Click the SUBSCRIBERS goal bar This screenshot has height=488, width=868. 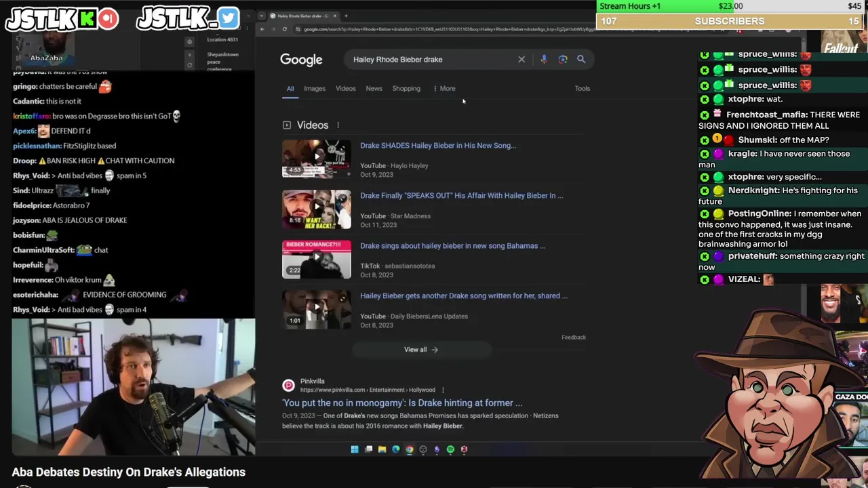[x=730, y=21]
